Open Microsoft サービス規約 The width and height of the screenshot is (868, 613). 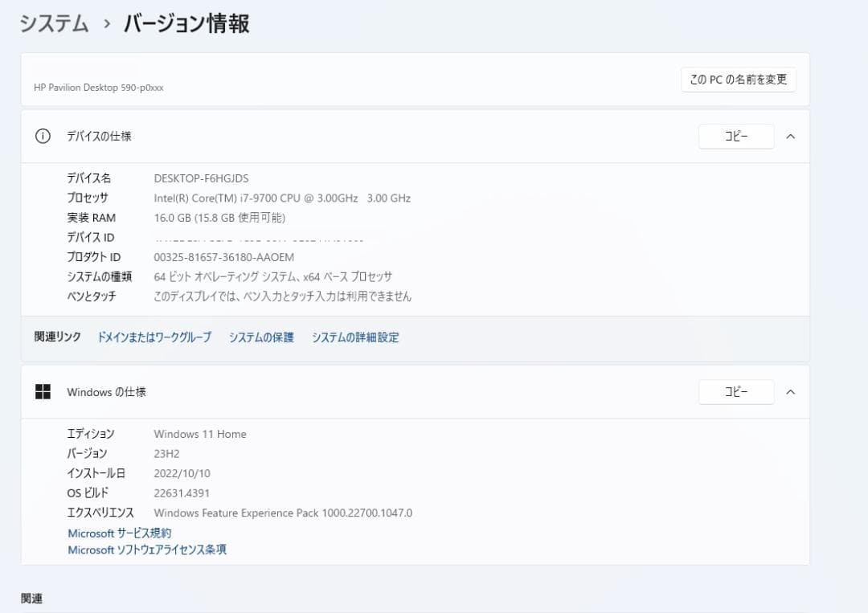tap(119, 533)
